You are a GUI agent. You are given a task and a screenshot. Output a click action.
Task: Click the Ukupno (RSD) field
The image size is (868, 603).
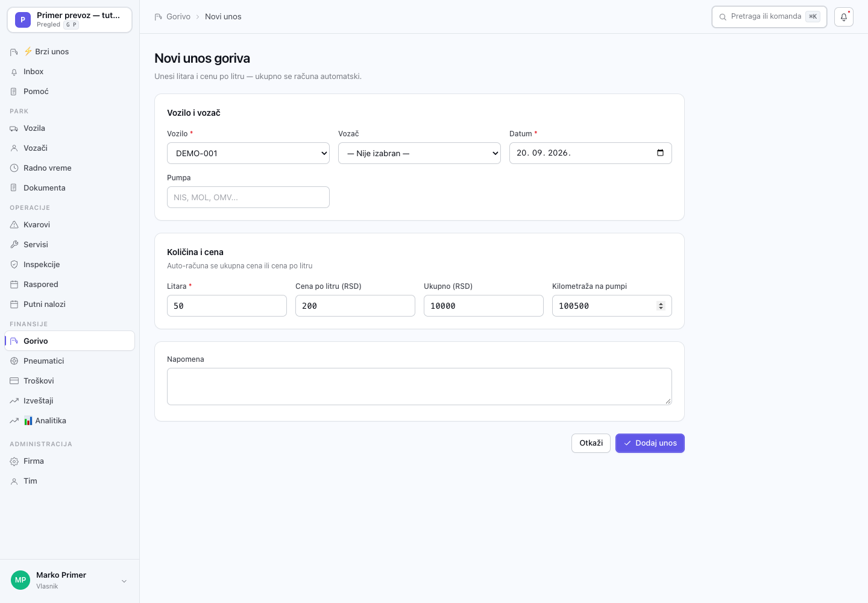[x=483, y=306]
